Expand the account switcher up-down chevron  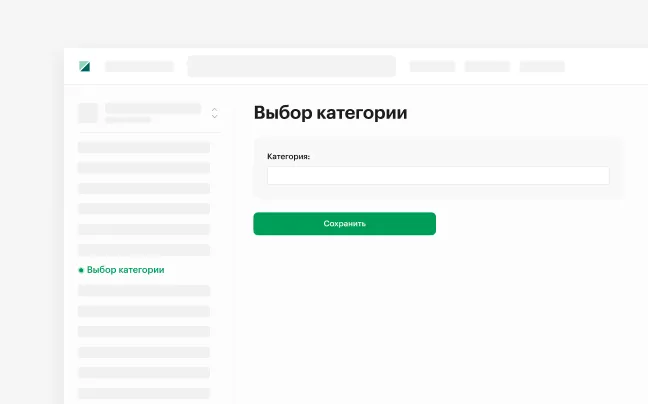point(214,113)
